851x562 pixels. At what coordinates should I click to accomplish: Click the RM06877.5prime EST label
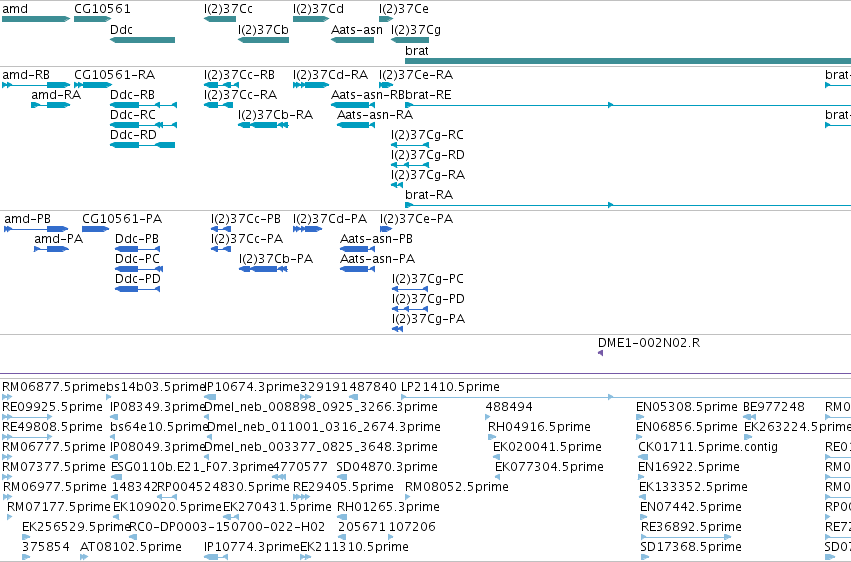[x=54, y=387]
